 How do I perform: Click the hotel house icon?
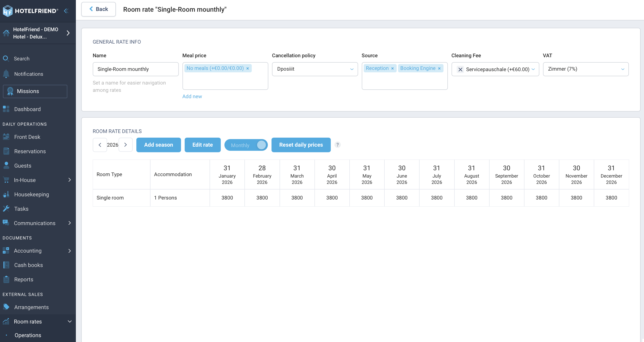6,33
